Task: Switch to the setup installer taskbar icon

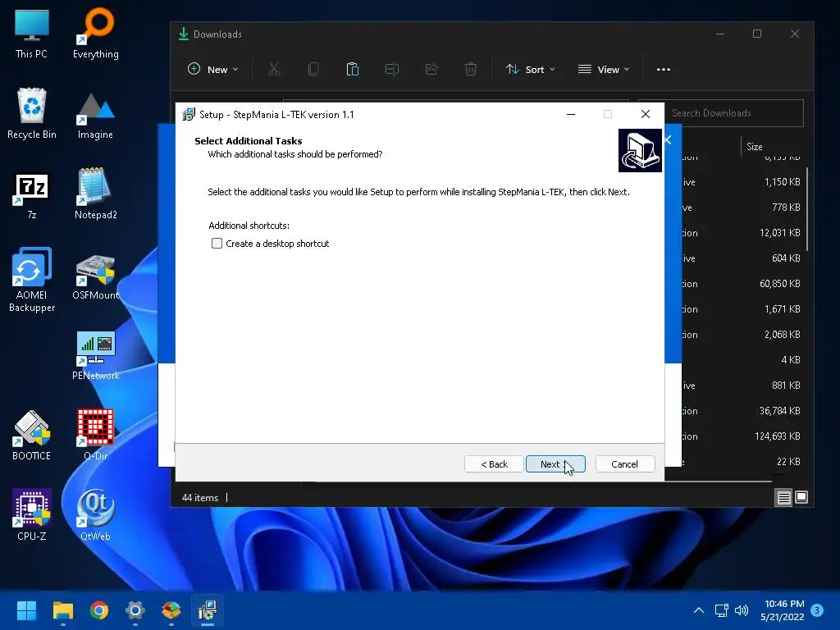Action: click(208, 610)
